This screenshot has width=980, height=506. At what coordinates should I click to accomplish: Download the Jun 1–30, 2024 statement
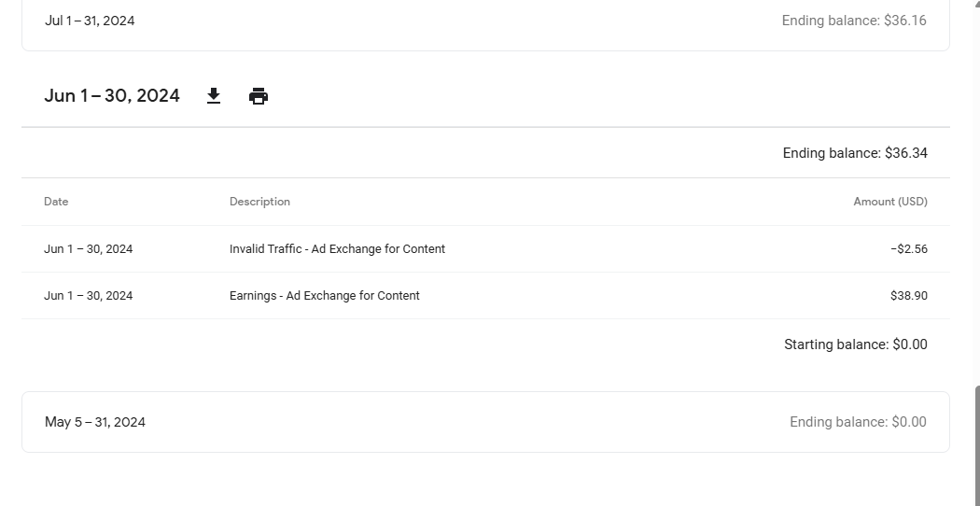click(x=213, y=96)
